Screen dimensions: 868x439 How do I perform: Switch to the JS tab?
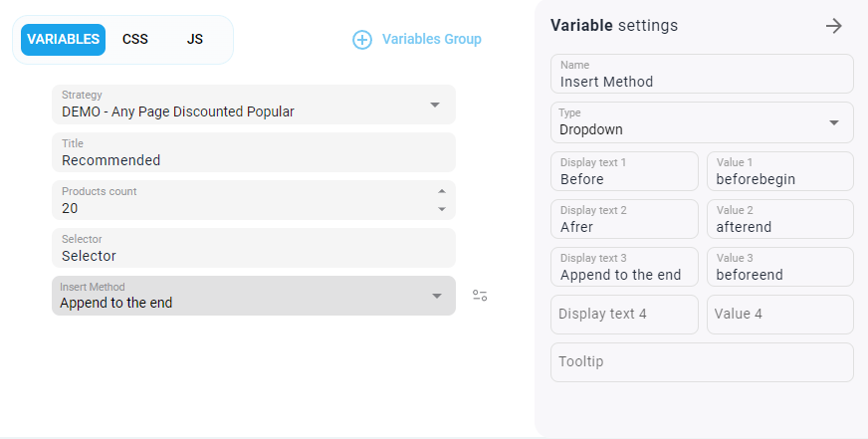pyautogui.click(x=195, y=40)
